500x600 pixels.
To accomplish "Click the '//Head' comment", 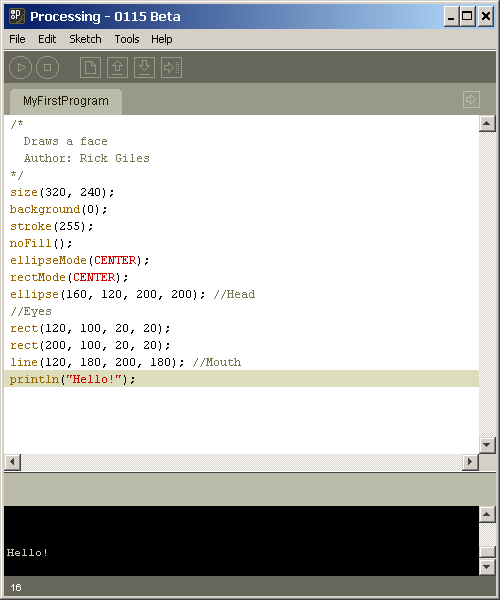I will pyautogui.click(x=234, y=294).
